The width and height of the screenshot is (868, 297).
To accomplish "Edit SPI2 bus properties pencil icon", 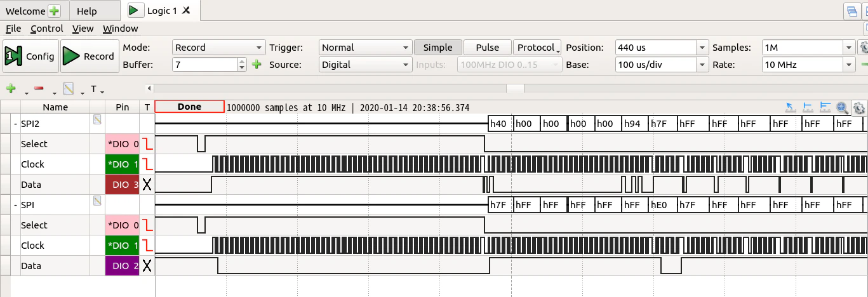I will (x=97, y=119).
